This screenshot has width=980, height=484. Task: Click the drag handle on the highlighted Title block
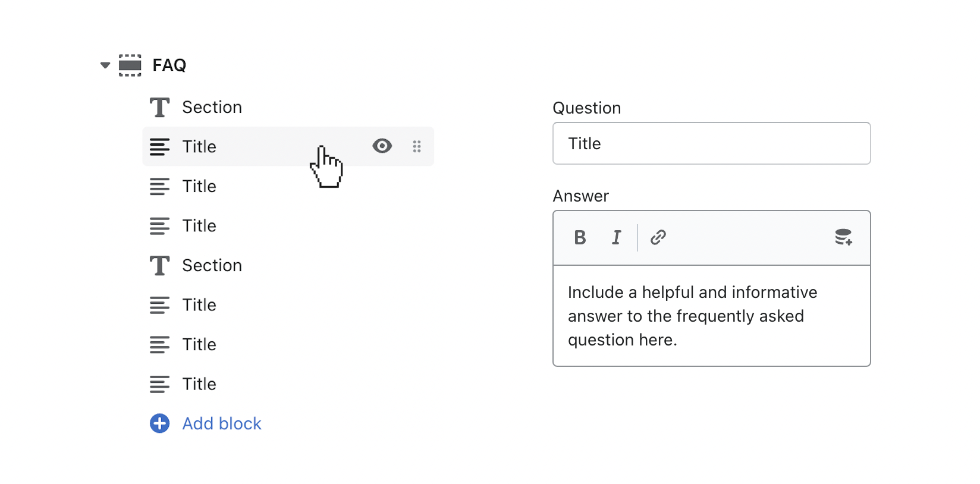pos(417,146)
